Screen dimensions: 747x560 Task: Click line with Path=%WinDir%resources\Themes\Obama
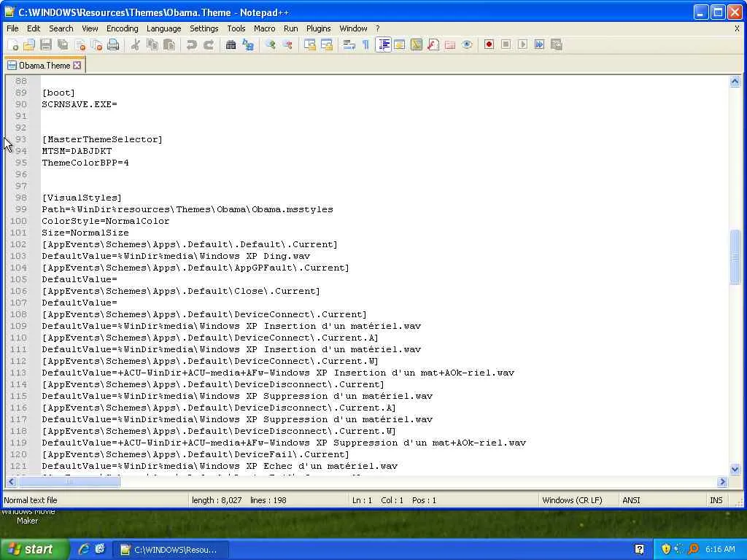point(187,209)
